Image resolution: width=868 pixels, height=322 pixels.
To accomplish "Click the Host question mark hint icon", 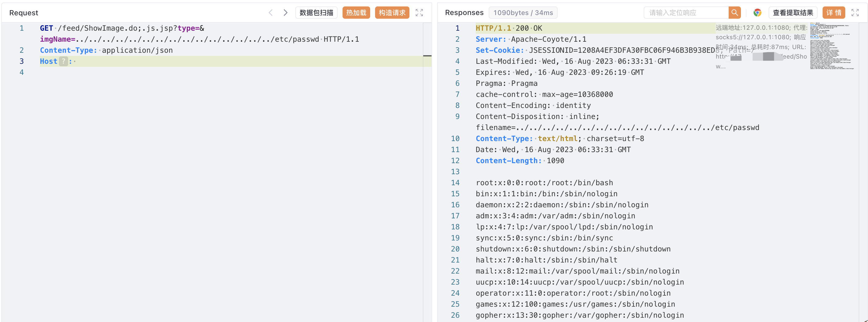I will click(63, 61).
